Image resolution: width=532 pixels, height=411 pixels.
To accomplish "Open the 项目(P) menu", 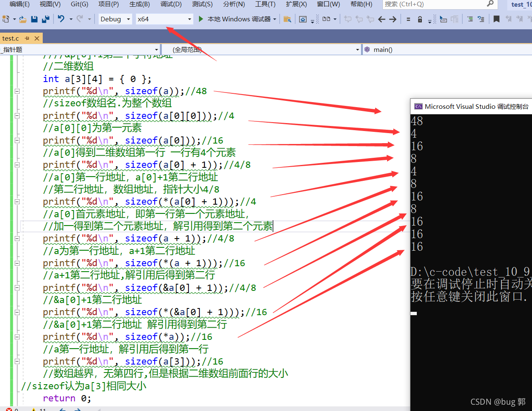I will point(108,4).
